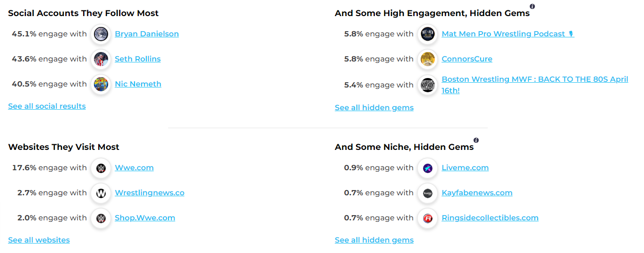The width and height of the screenshot is (644, 253).
Task: Open the Boston Wrestling MWF link
Action: pos(534,79)
